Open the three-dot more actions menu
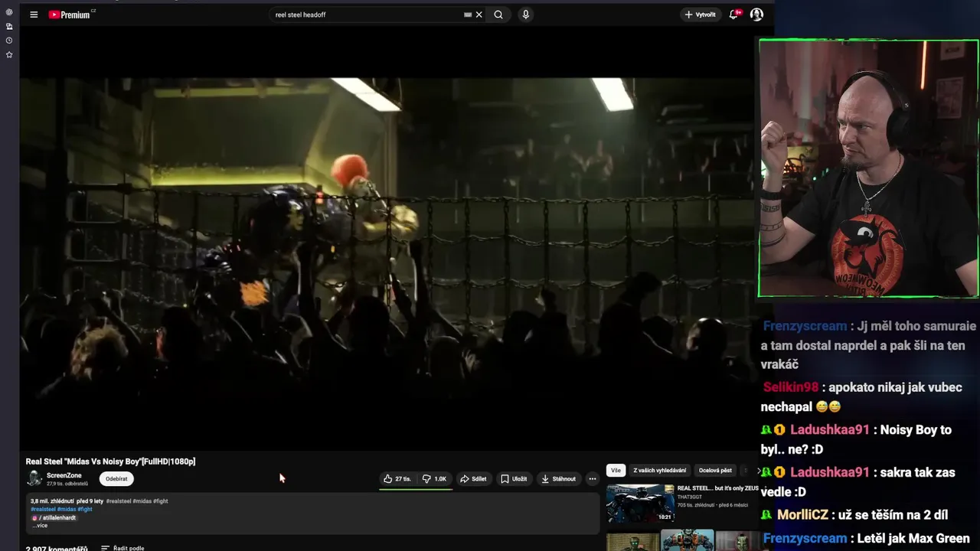980x551 pixels. pos(592,479)
